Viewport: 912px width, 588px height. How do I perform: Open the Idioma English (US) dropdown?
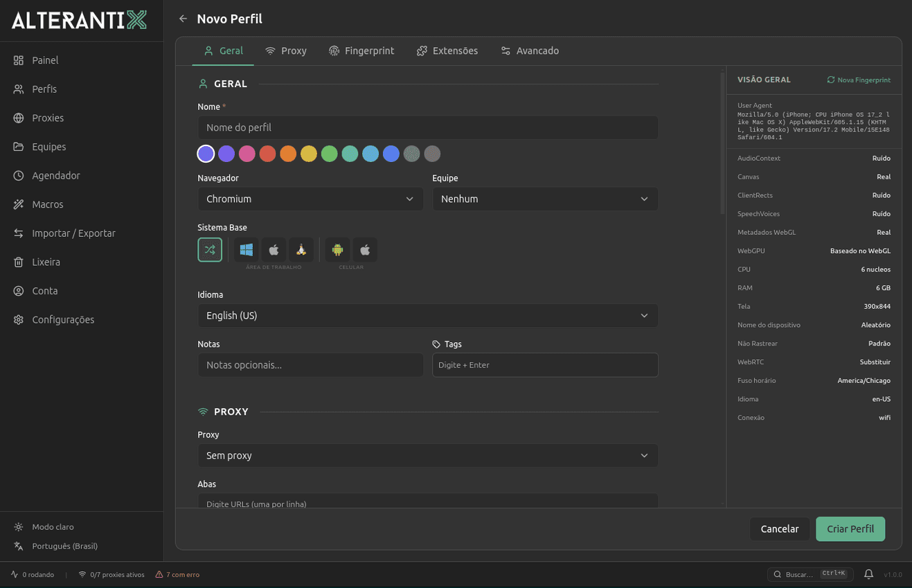[x=428, y=315]
